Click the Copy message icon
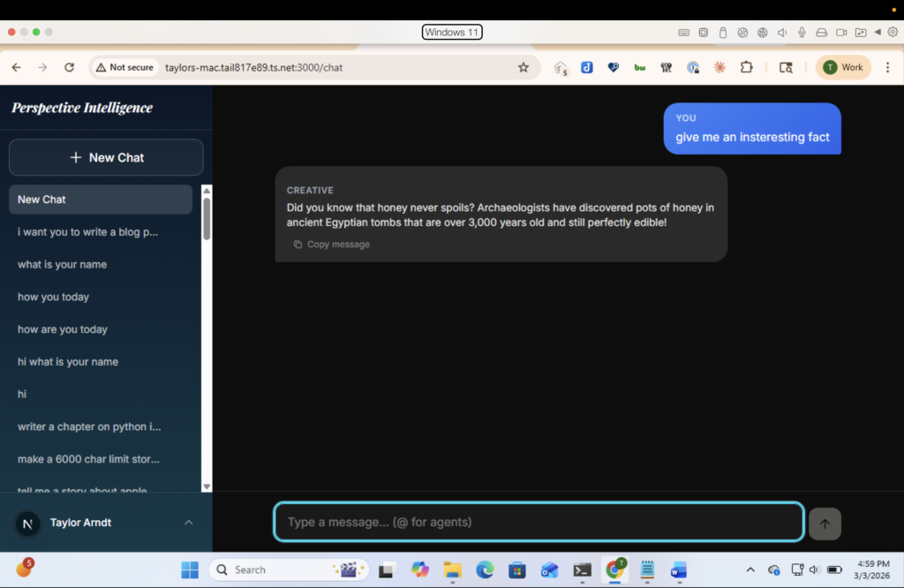Image resolution: width=904 pixels, height=588 pixels. 298,245
